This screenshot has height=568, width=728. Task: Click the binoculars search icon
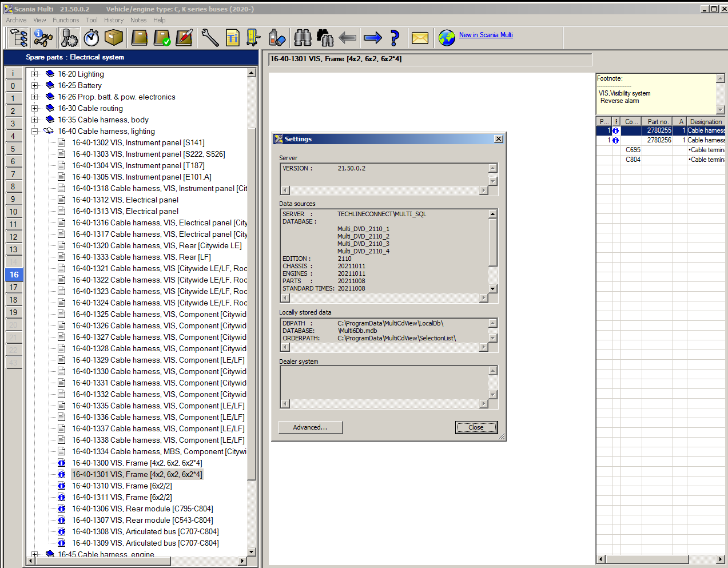[303, 38]
